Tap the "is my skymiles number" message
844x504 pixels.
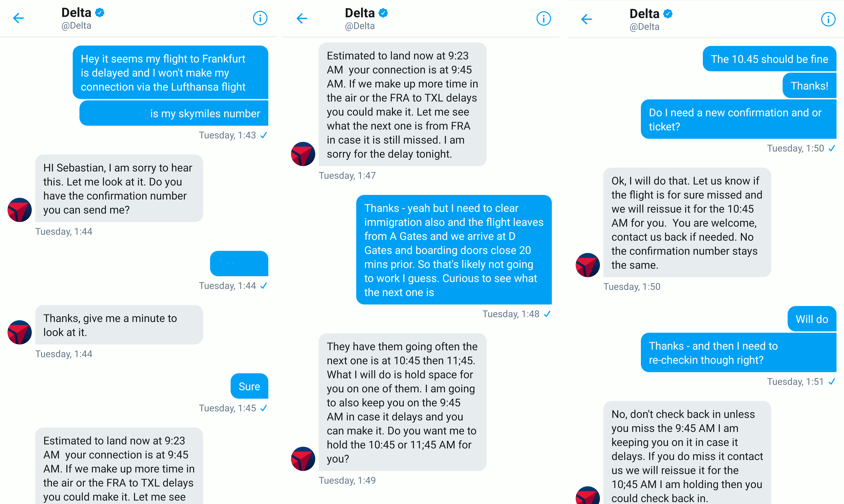(x=174, y=113)
